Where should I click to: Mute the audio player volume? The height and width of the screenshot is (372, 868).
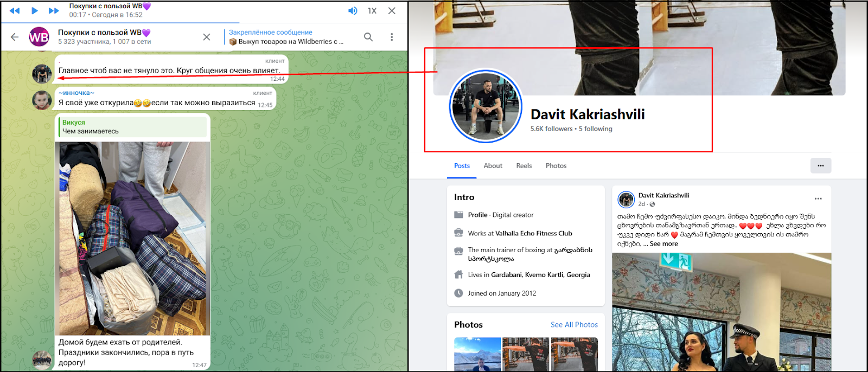[x=353, y=11]
